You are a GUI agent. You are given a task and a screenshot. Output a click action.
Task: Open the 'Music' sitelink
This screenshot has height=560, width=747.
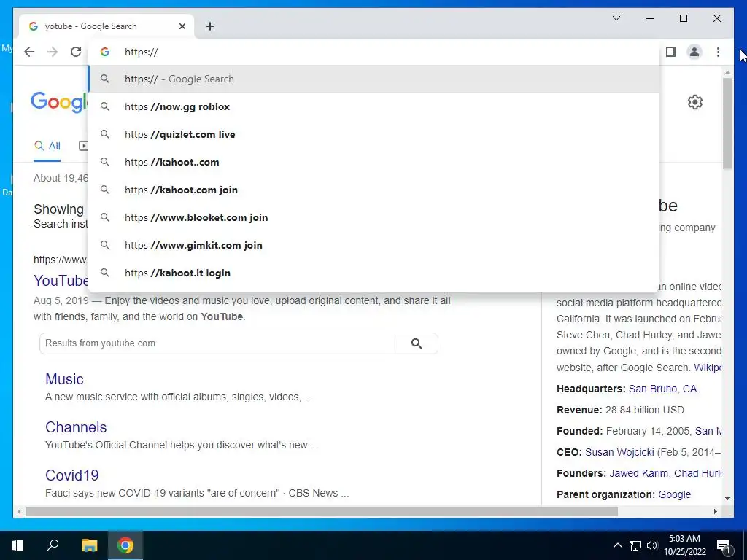click(64, 379)
